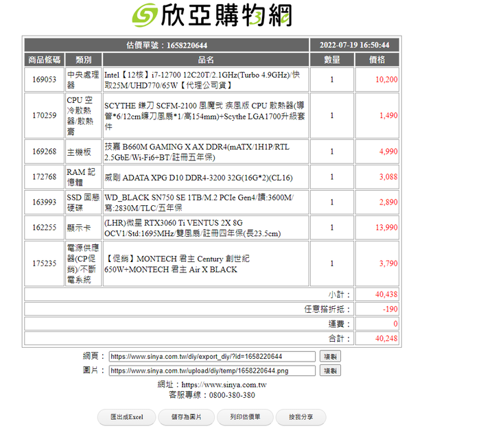494x448 pixels.
Task: Click the price 3,088
Action: point(388,177)
